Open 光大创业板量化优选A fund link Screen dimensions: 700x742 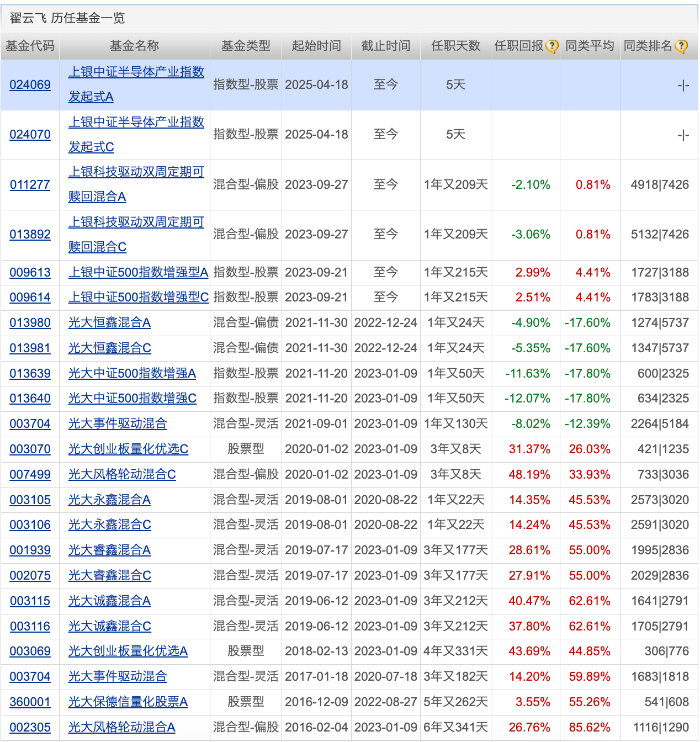tap(128, 651)
